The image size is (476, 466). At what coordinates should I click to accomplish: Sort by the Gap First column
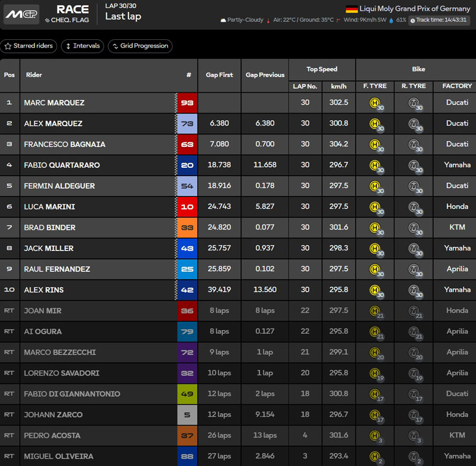point(219,75)
